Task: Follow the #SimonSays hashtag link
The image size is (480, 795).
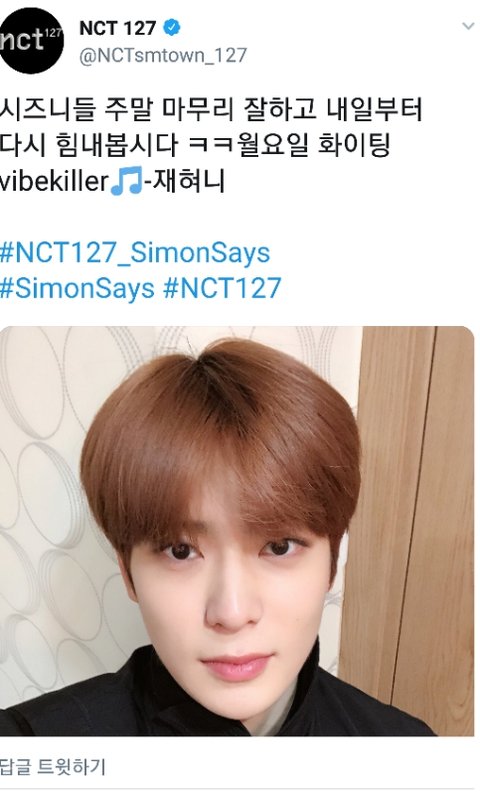Action: click(77, 288)
